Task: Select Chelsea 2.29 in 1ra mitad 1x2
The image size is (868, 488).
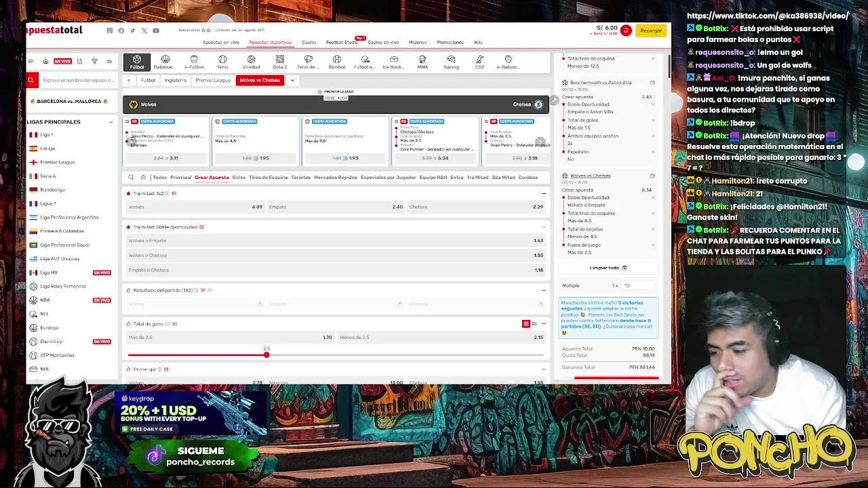Action: point(476,207)
